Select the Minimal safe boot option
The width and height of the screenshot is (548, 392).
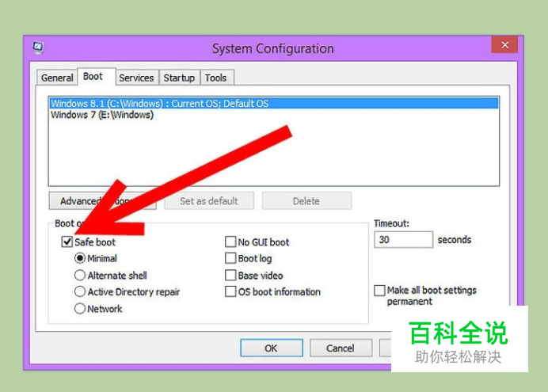[80, 258]
